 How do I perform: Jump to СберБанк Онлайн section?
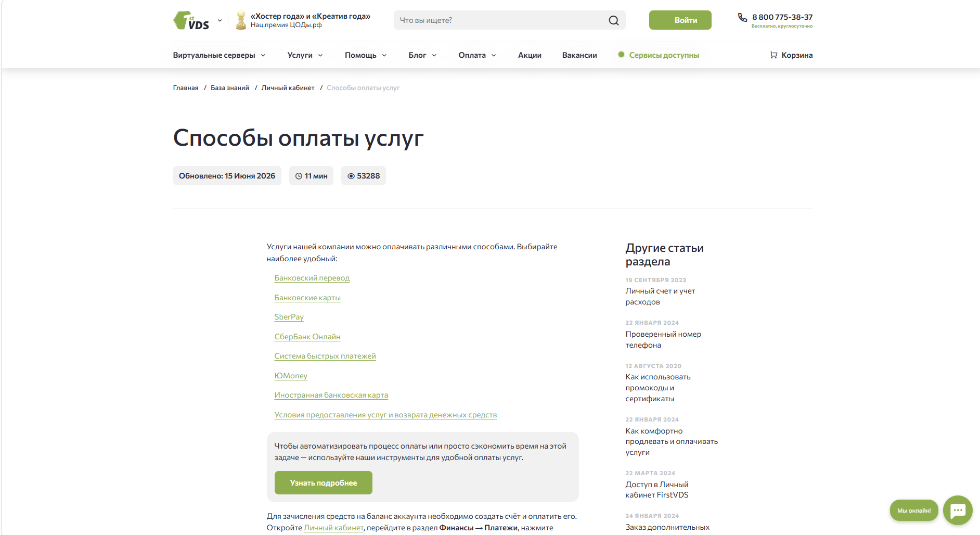307,337
